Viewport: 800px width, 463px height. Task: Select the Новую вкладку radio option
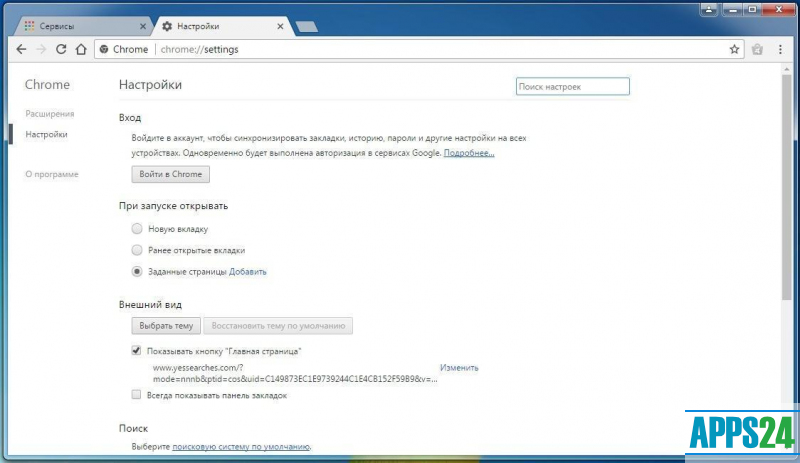click(x=137, y=229)
